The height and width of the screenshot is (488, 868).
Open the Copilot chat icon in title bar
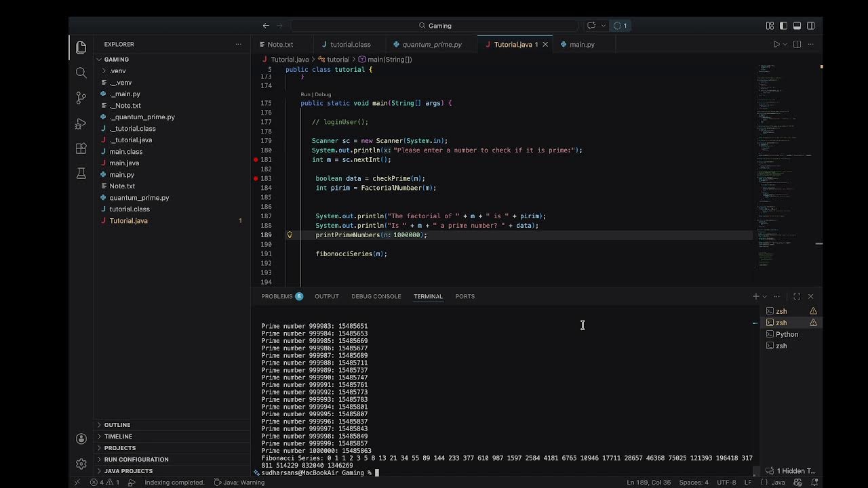click(591, 26)
